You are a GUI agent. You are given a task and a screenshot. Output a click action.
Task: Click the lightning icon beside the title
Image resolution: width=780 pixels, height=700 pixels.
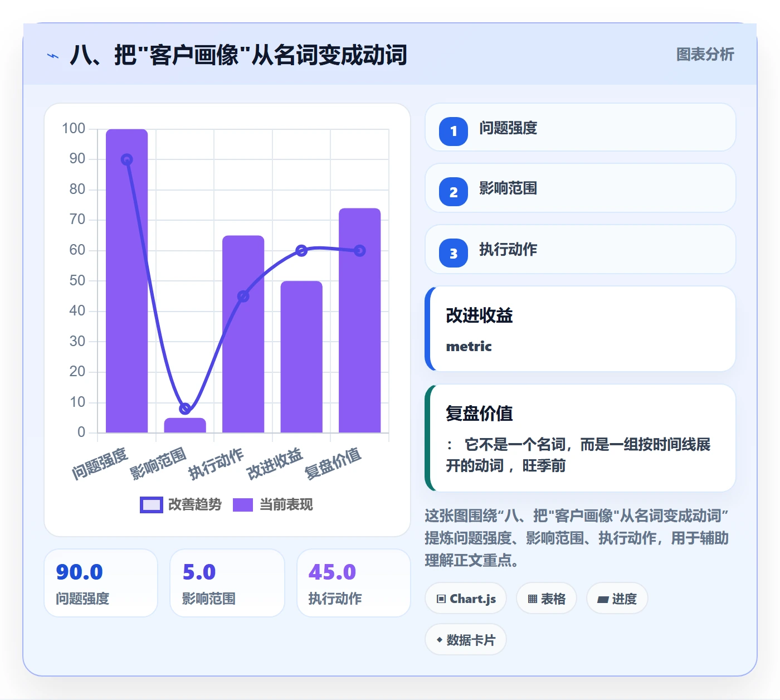(53, 56)
